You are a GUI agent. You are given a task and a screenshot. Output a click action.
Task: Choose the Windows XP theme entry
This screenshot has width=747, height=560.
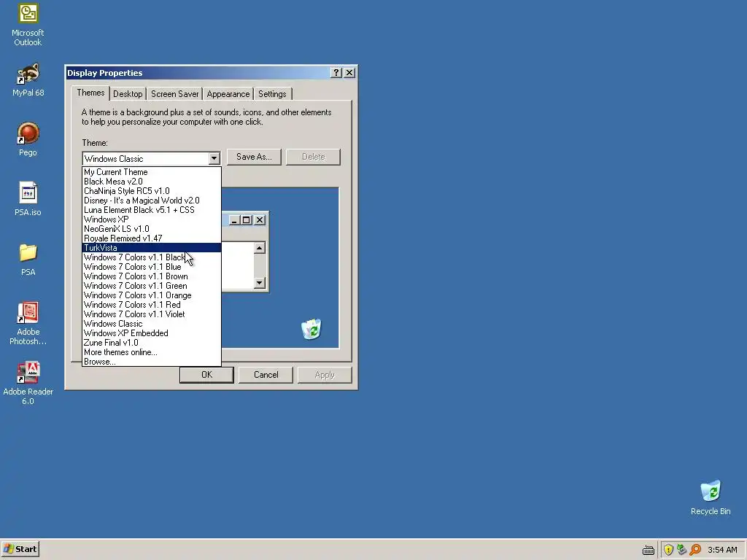[x=152, y=219]
